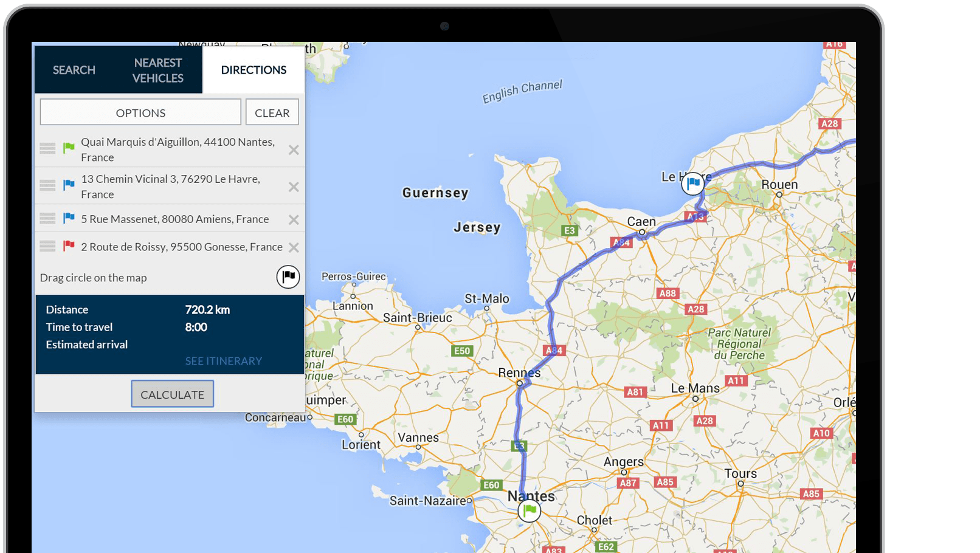Click the reorder handle for Amiens waypoint
Image resolution: width=980 pixels, height=553 pixels.
pos(47,218)
